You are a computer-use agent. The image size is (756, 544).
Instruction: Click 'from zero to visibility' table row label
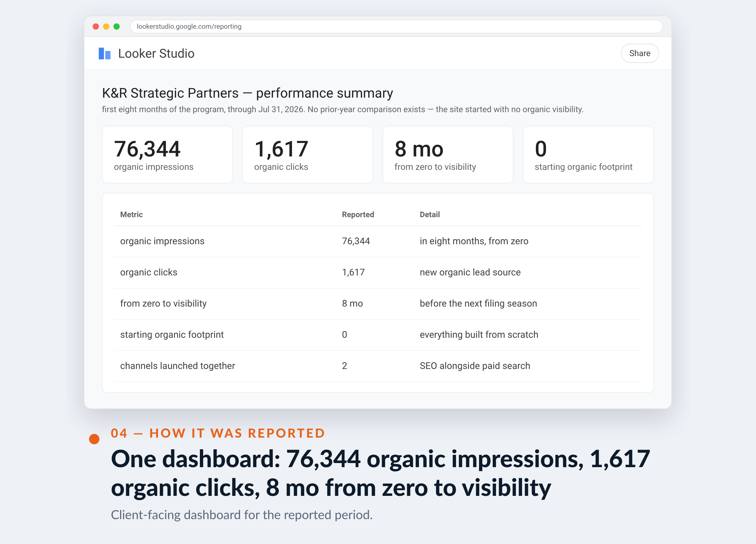[x=163, y=303]
